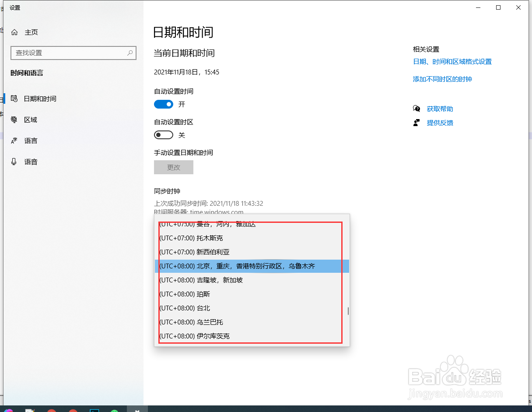Open 日期、时间和区域格式设置 link

pyautogui.click(x=452, y=62)
